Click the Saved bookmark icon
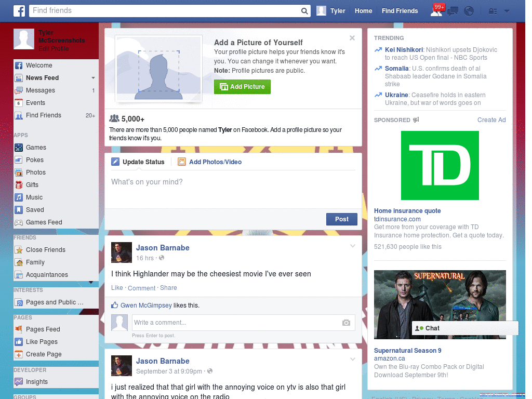 point(19,210)
